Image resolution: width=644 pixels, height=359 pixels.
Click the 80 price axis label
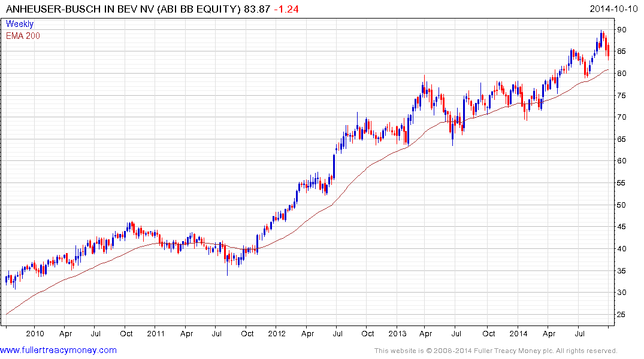[621, 74]
